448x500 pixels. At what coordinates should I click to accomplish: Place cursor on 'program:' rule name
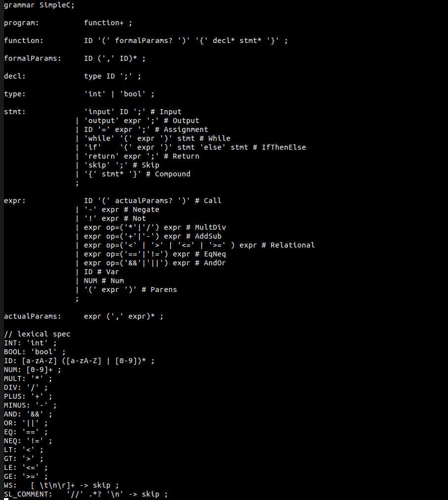tap(21, 23)
